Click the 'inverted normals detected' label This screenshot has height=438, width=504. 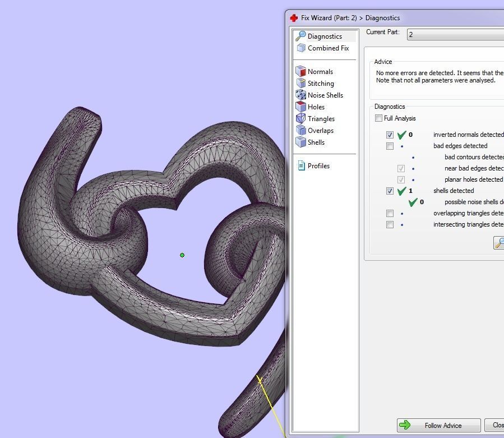click(x=468, y=135)
